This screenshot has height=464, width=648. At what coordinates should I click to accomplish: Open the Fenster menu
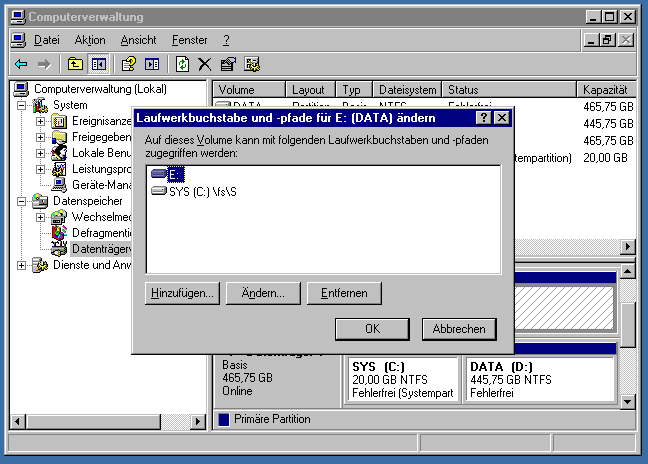190,40
